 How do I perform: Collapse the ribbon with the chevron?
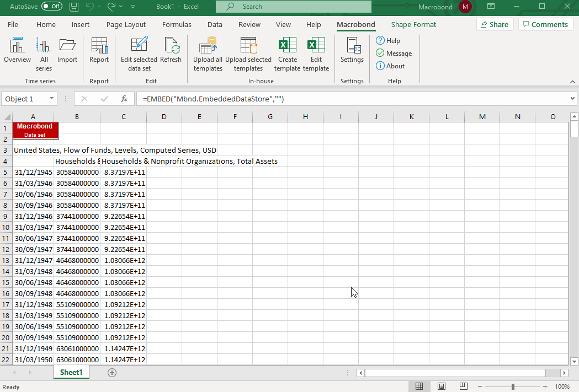(572, 81)
